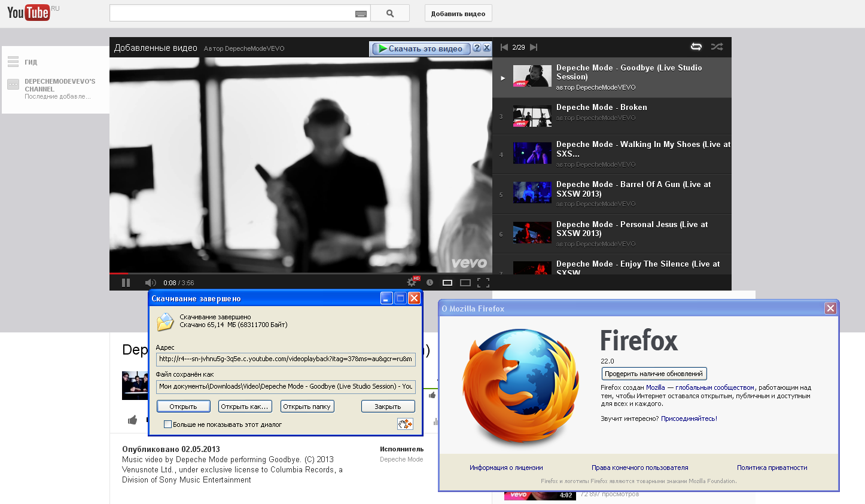The image size is (865, 504).
Task: Open video quality settings gear icon
Action: point(412,282)
